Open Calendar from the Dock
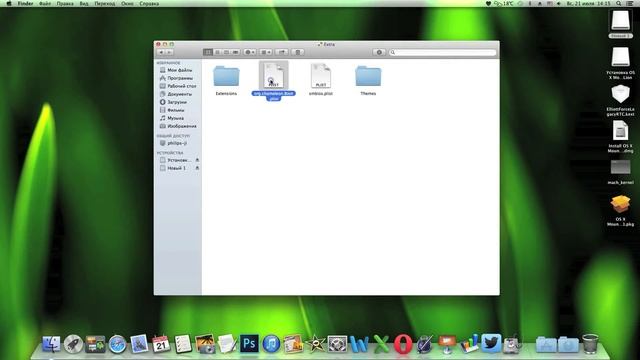This screenshot has height=360, width=640. pos(161,344)
